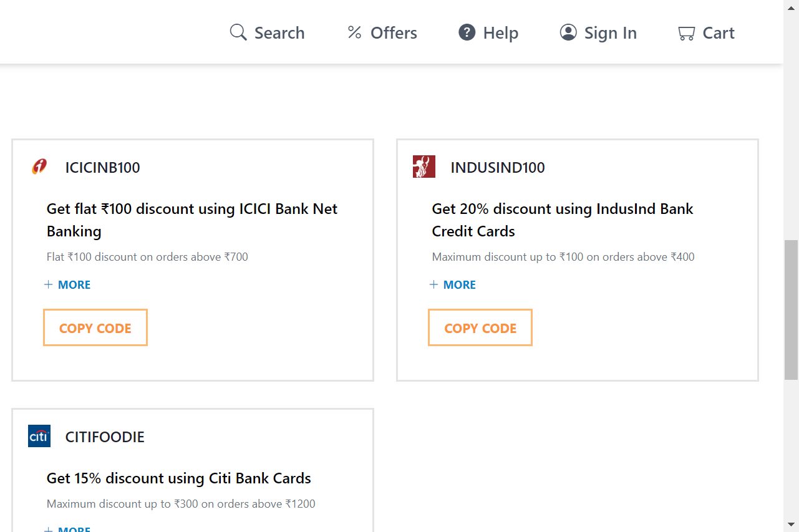Click the Help question mark icon
799x532 pixels.
(467, 32)
